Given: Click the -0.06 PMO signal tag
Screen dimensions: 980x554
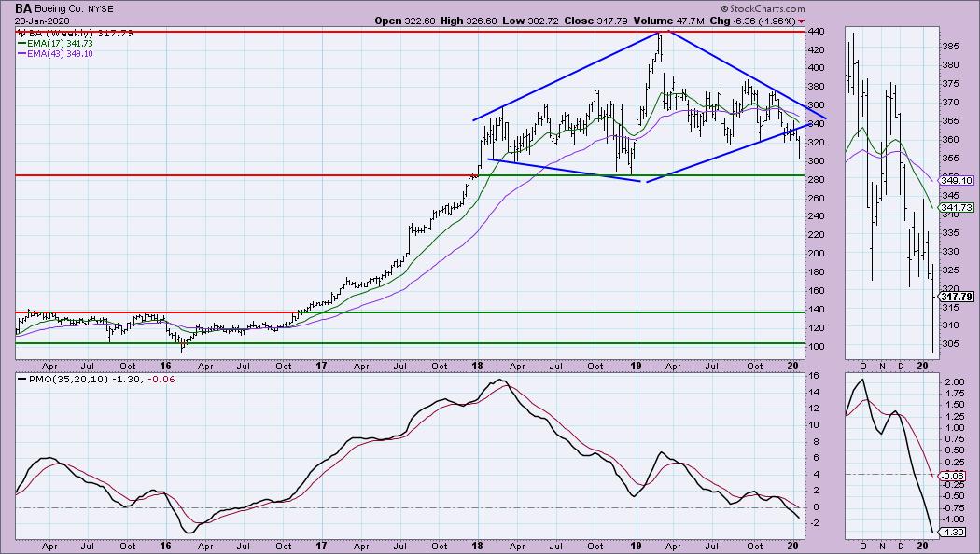Looking at the screenshot, I should point(953,476).
